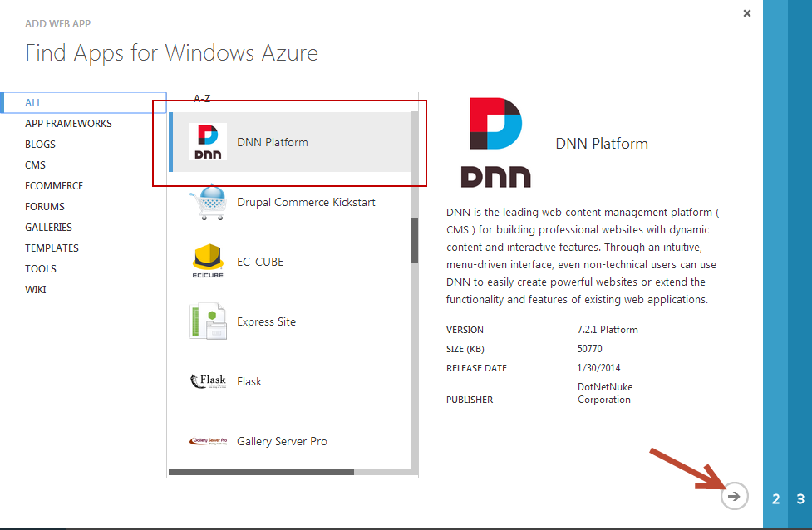The height and width of the screenshot is (530, 812).
Task: Click the large DNN logo in details pane
Action: tap(495, 142)
